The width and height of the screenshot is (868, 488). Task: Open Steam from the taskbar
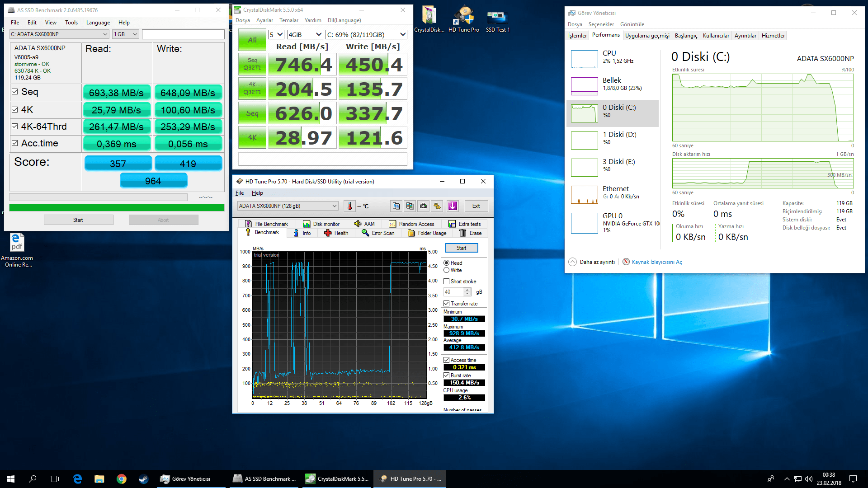tap(143, 479)
